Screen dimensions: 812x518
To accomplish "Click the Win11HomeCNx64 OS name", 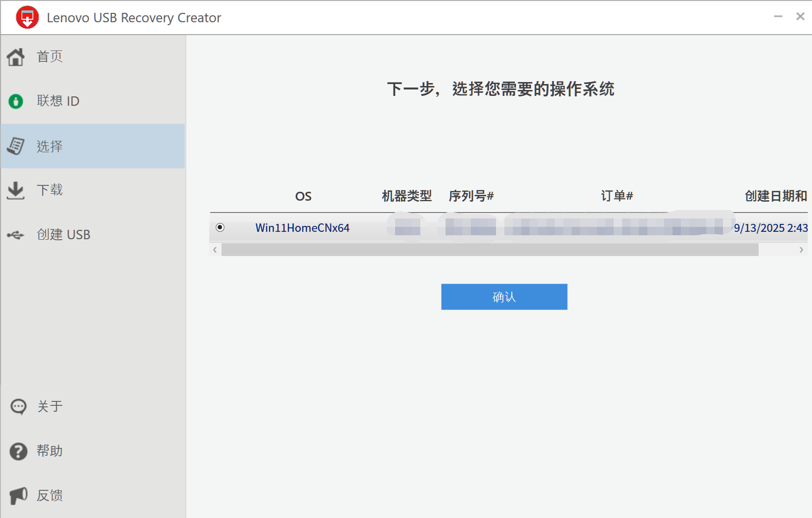I will [x=303, y=228].
